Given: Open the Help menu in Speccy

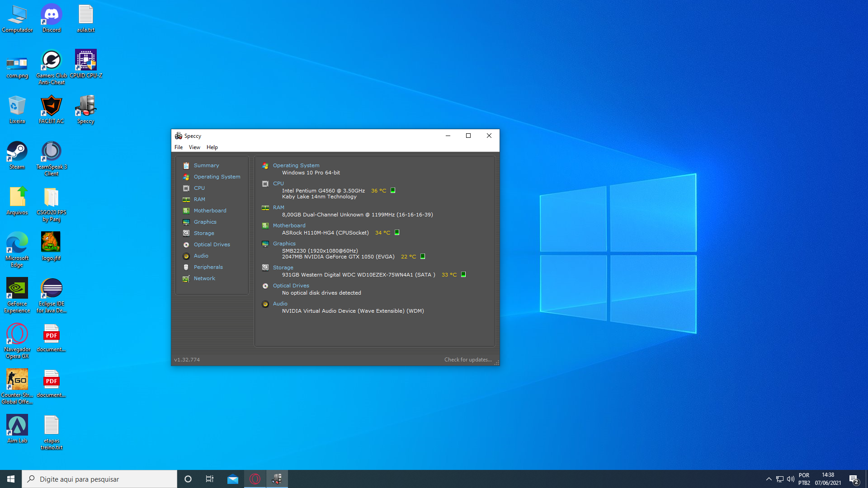Looking at the screenshot, I should coord(212,147).
